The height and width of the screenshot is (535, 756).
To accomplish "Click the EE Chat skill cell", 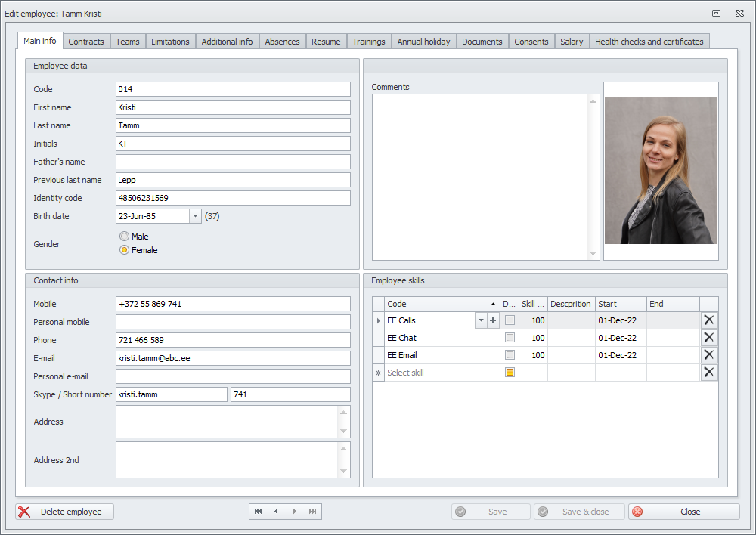I will click(x=442, y=338).
